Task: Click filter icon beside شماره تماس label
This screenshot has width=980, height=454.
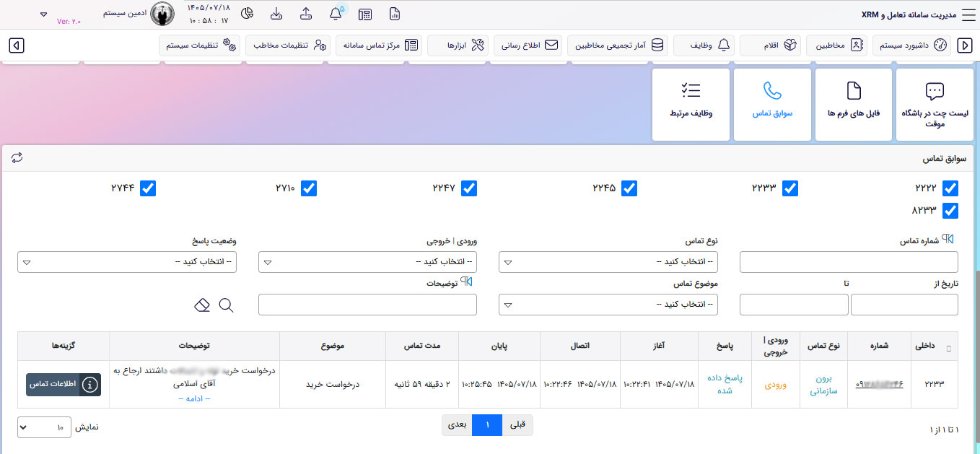Action: point(948,240)
